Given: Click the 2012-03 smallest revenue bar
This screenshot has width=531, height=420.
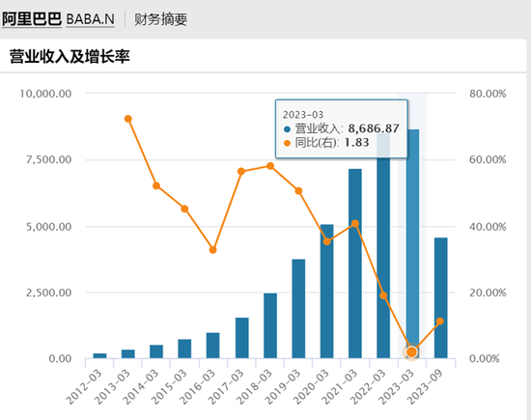Looking at the screenshot, I should (99, 356).
